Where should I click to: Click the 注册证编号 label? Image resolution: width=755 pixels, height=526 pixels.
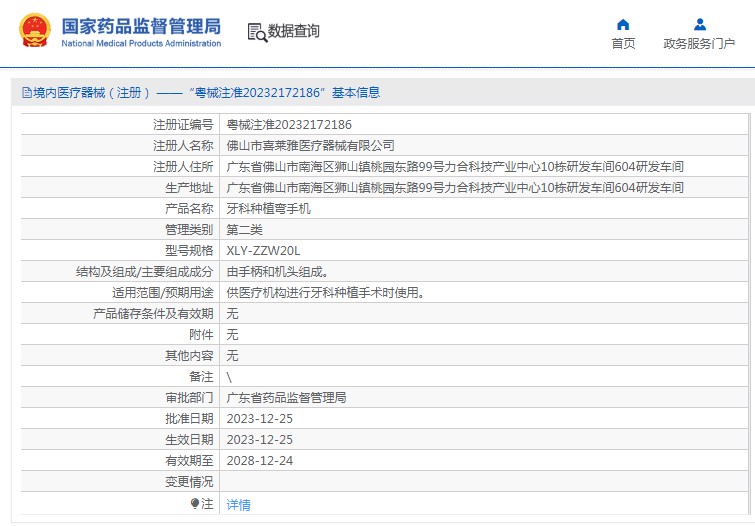click(183, 125)
